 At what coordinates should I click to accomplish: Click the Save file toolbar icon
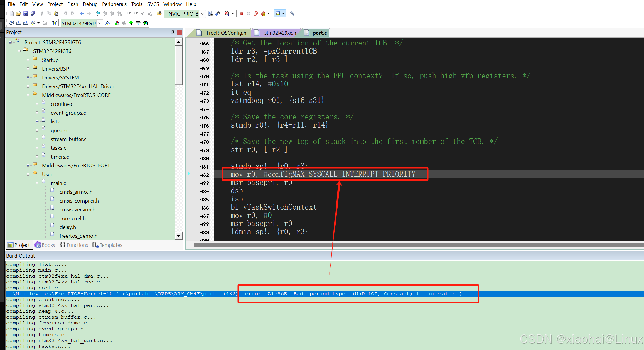(26, 13)
